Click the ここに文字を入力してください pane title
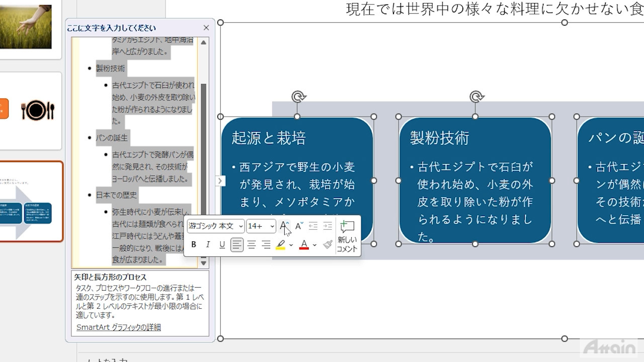Viewport: 644px width, 362px height. (x=112, y=28)
